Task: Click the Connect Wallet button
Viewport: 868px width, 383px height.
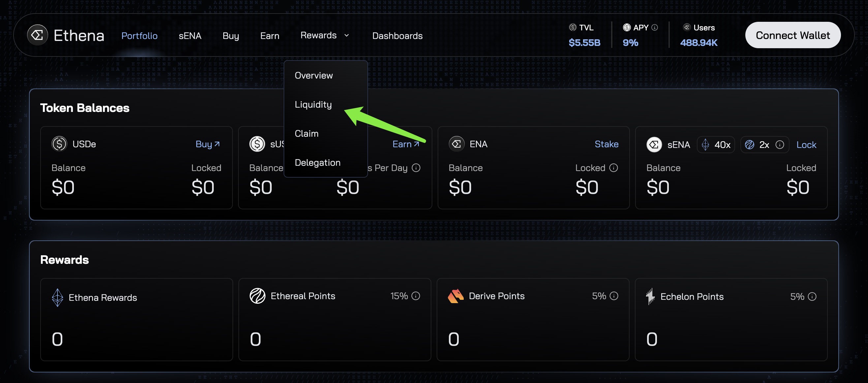Action: 792,35
